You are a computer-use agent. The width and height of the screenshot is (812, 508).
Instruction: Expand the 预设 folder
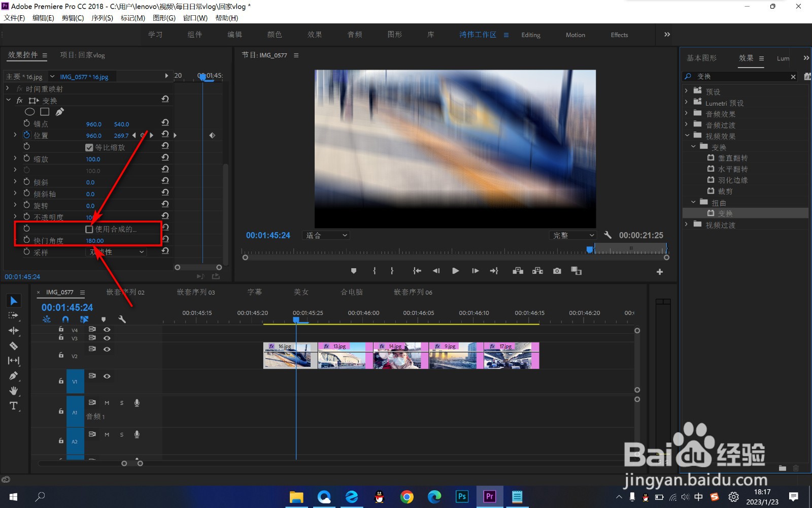click(687, 91)
